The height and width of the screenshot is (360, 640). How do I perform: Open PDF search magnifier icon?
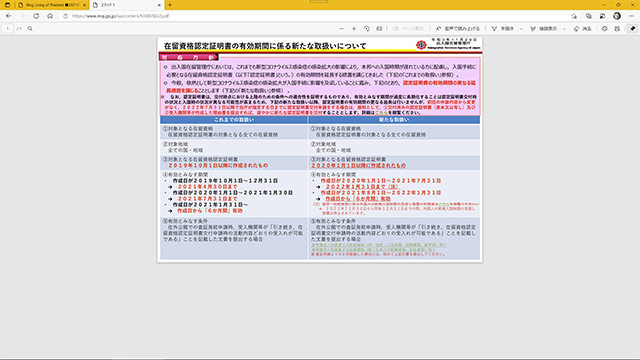(x=30, y=29)
